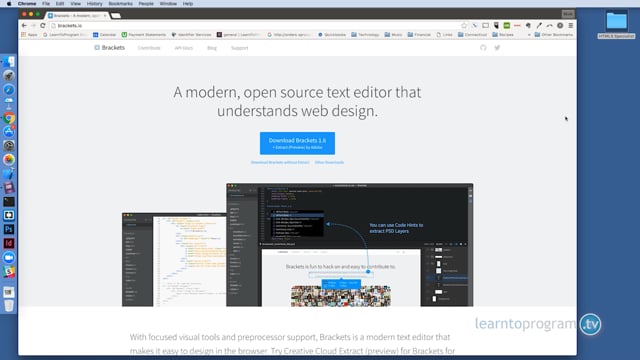Open the API Docs link

pyautogui.click(x=184, y=48)
